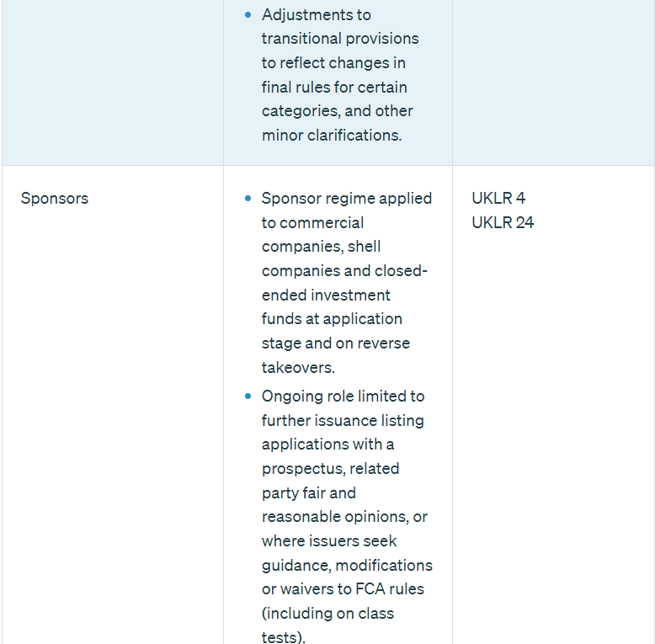This screenshot has height=644, width=655.
Task: Click the UKLR 4 reference text
Action: pyautogui.click(x=498, y=199)
